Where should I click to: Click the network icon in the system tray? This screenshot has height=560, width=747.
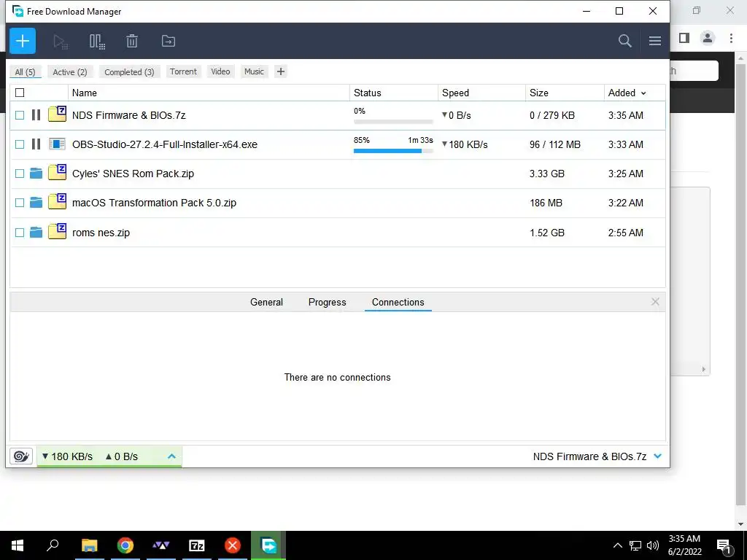point(635,545)
